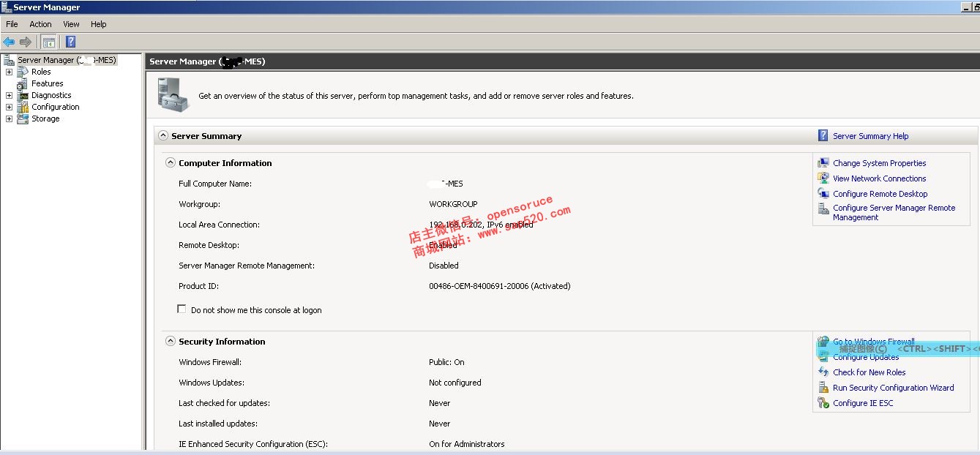
Task: Open Change System Properties link
Action: [x=879, y=163]
